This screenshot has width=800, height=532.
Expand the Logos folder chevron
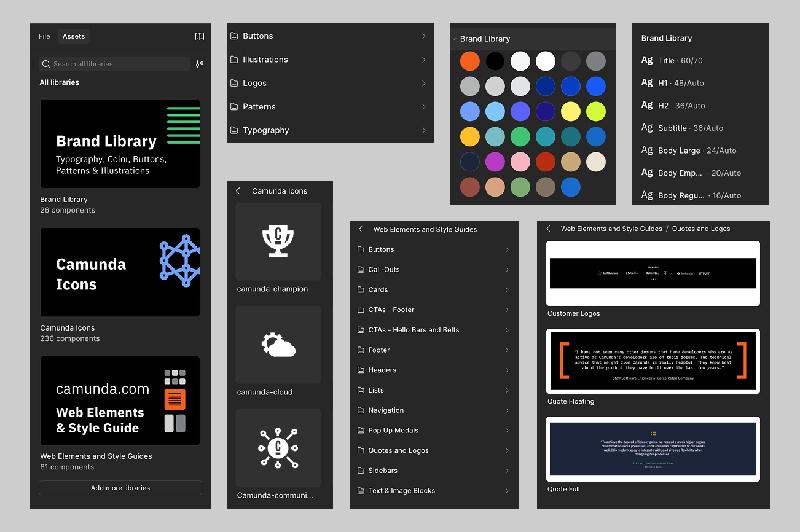point(424,83)
